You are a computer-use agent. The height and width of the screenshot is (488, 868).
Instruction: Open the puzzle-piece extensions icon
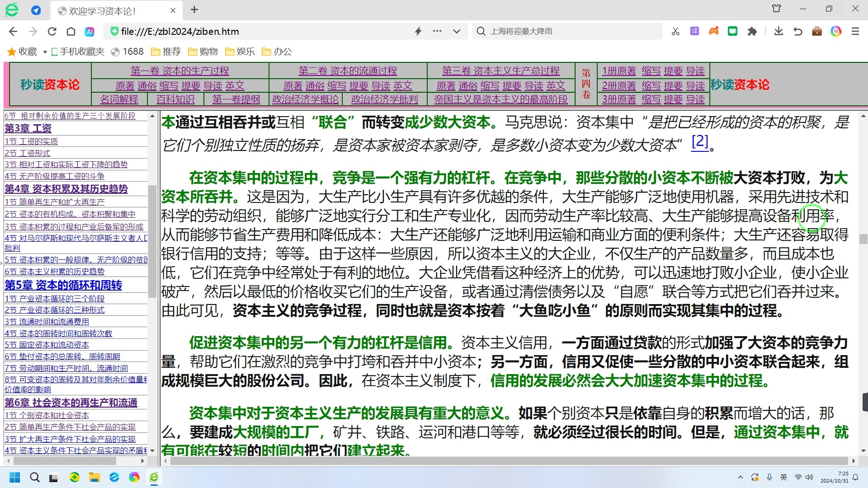(x=752, y=31)
